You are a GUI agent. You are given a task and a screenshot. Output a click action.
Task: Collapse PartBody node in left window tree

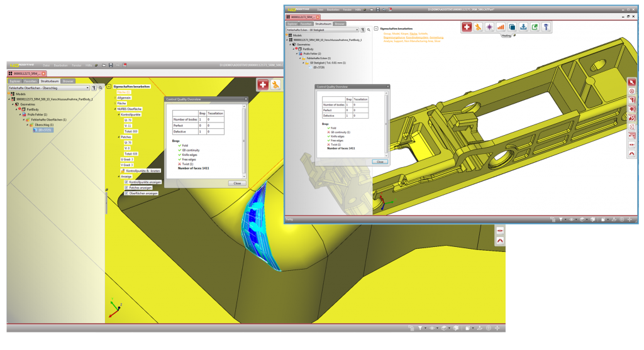17,109
